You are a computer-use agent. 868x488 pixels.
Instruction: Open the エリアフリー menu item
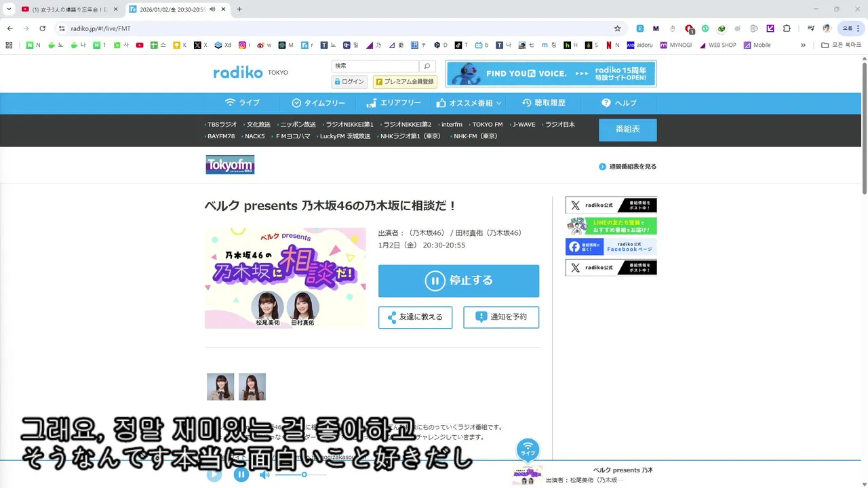coord(394,103)
